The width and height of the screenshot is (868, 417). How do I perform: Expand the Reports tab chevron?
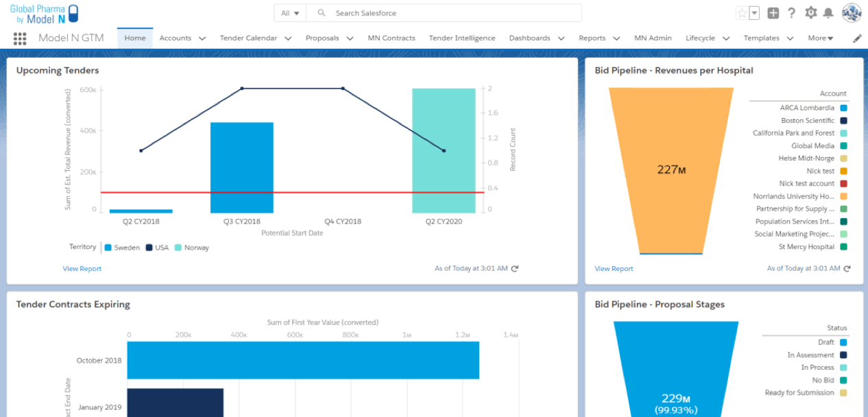point(616,38)
